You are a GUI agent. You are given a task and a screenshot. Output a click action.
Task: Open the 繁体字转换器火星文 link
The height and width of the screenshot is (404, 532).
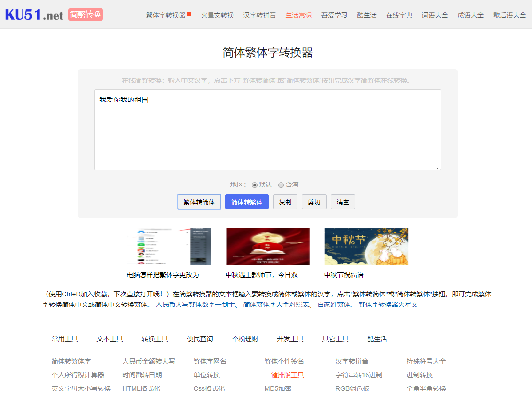point(388,304)
